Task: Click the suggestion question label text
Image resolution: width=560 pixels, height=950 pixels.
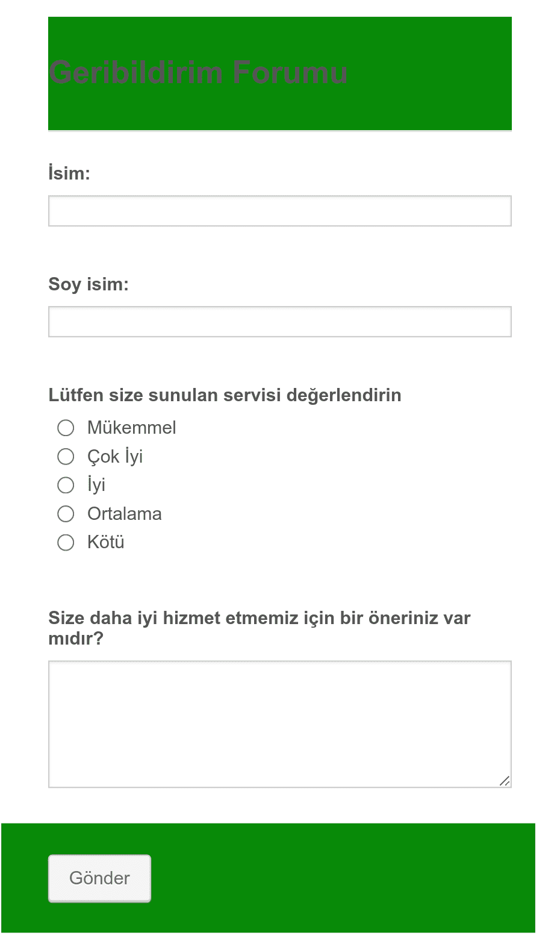Action: (x=260, y=628)
